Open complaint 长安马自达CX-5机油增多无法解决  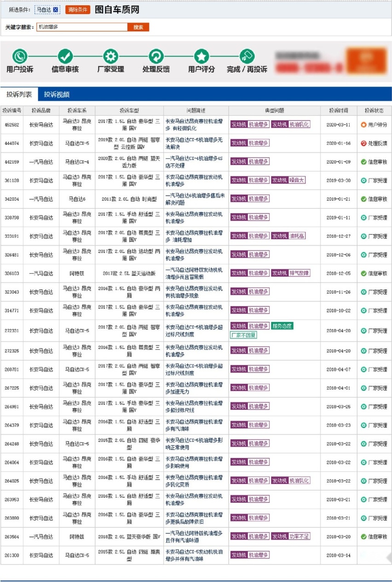coord(194,143)
